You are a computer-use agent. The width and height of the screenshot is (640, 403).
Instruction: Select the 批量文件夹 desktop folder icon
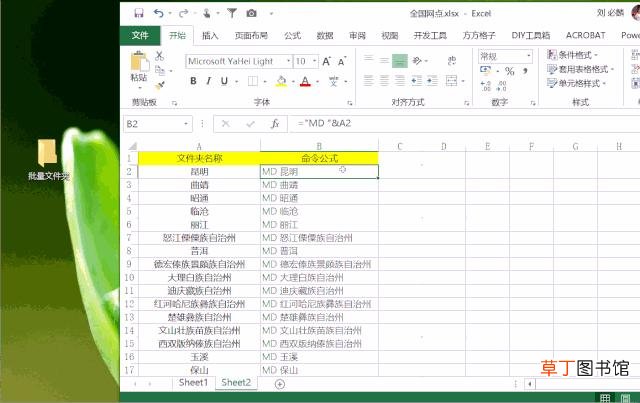tap(49, 159)
